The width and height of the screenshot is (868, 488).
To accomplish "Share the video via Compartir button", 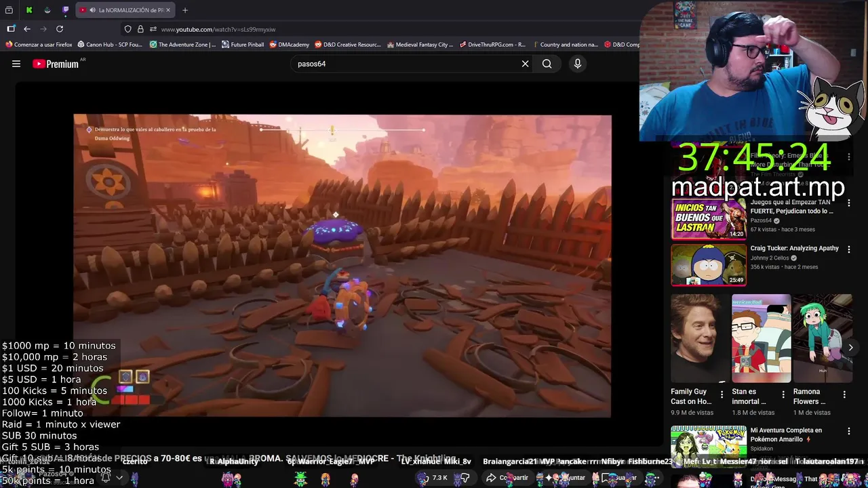I will pos(507,478).
